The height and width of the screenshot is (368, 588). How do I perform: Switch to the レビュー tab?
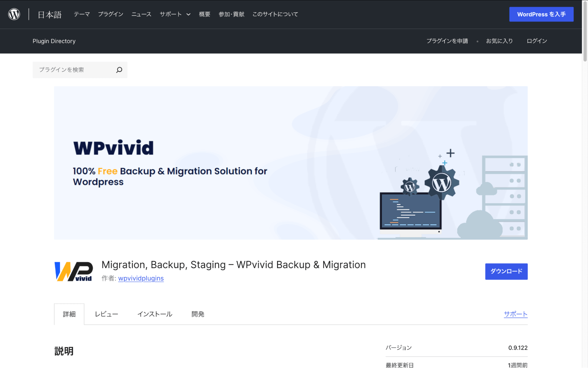pyautogui.click(x=106, y=314)
